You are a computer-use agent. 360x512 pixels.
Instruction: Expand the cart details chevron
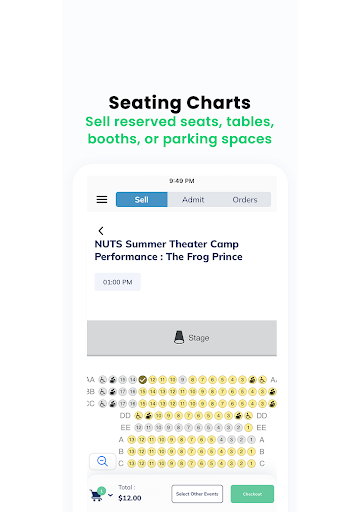pyautogui.click(x=110, y=495)
